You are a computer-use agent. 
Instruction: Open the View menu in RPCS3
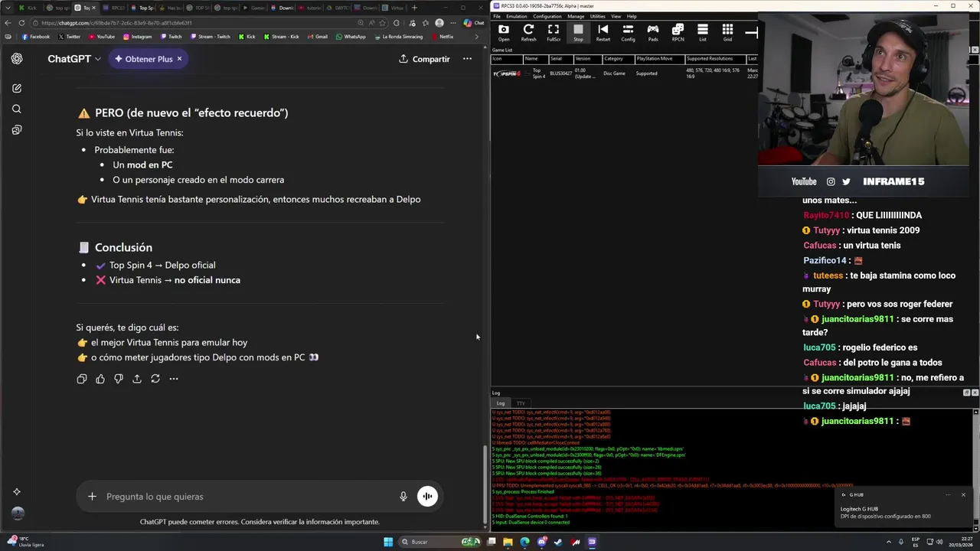616,16
